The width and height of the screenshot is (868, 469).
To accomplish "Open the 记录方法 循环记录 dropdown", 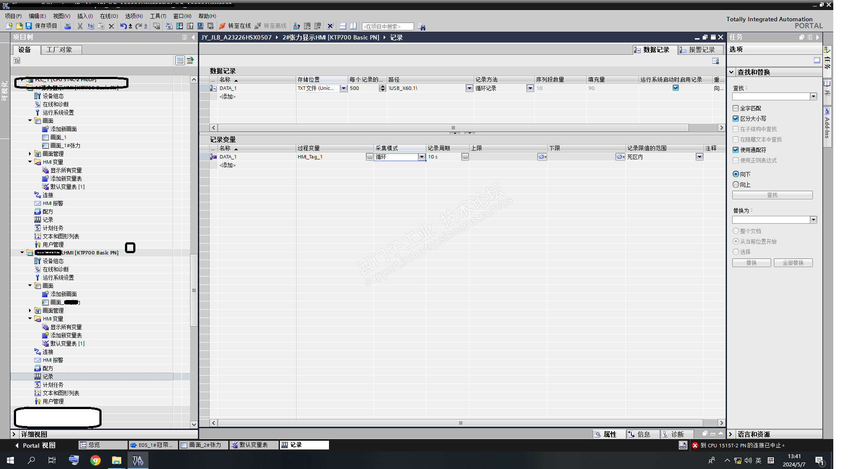I will click(530, 88).
